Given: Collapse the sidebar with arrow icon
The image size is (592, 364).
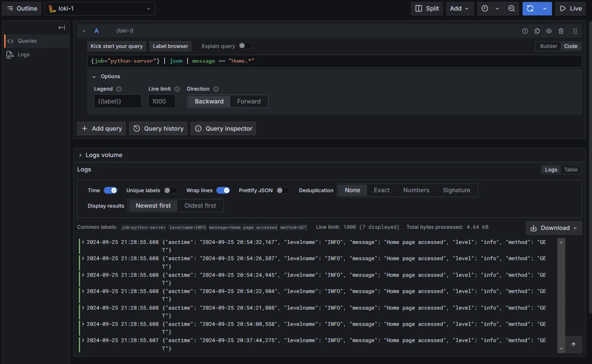Looking at the screenshot, I should coord(62,28).
